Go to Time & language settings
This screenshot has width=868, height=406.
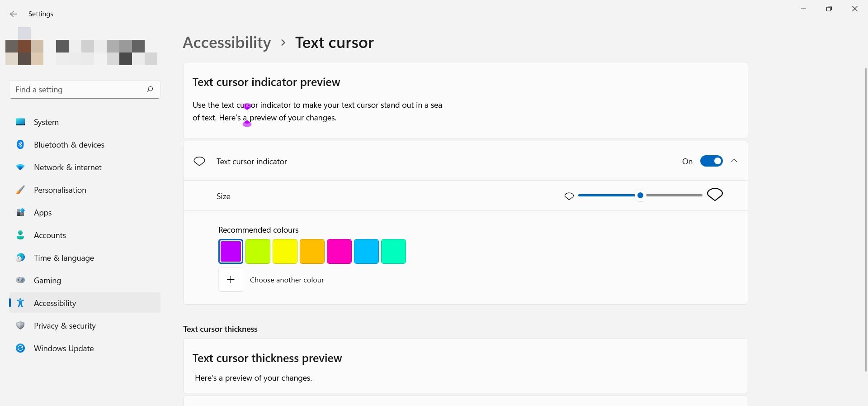(x=64, y=258)
